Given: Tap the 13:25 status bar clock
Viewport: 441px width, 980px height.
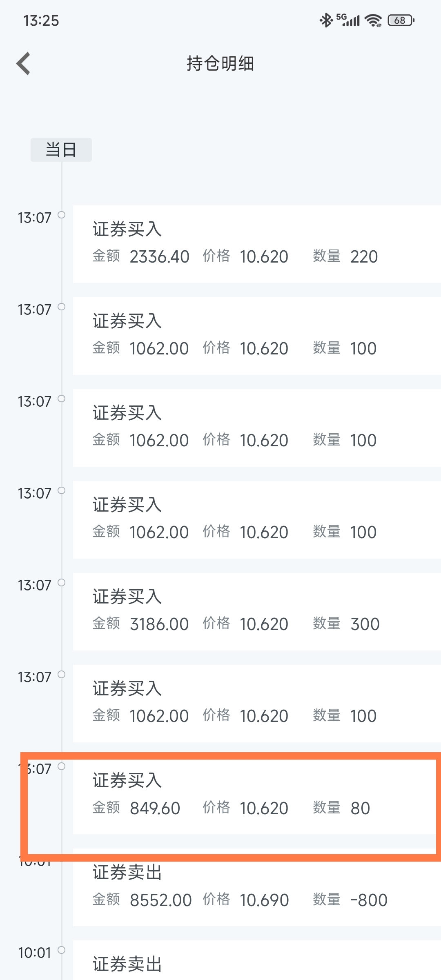Looking at the screenshot, I should point(41,20).
